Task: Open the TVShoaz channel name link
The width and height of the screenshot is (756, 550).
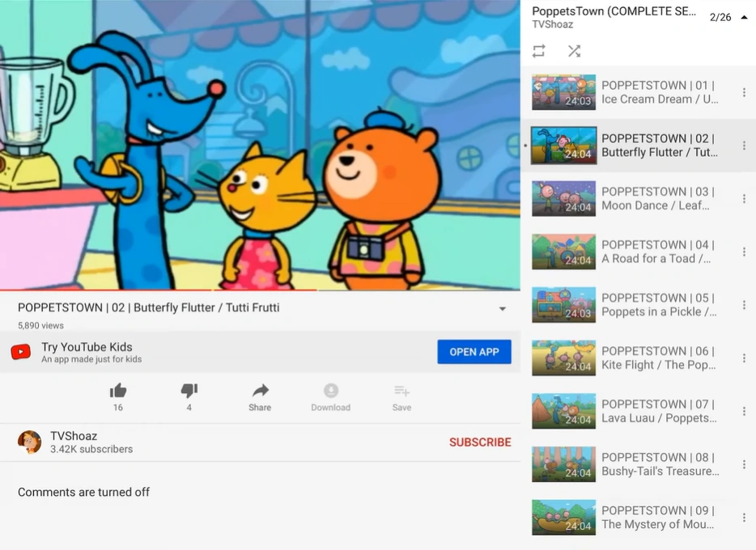Action: (74, 436)
